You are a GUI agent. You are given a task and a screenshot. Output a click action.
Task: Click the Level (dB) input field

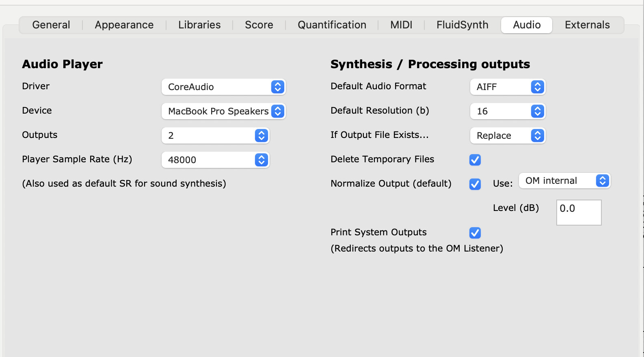point(579,212)
